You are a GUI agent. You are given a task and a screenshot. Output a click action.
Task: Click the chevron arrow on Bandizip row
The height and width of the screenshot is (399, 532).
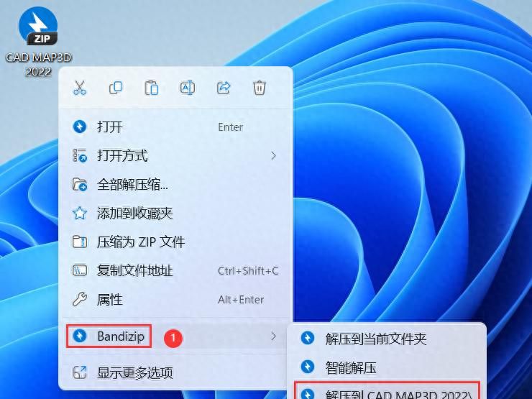[273, 336]
